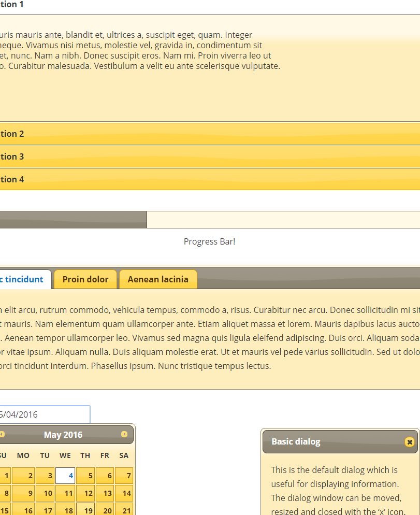The image size is (420, 515).
Task: Go to the next month in the datepicker
Action: (124, 434)
